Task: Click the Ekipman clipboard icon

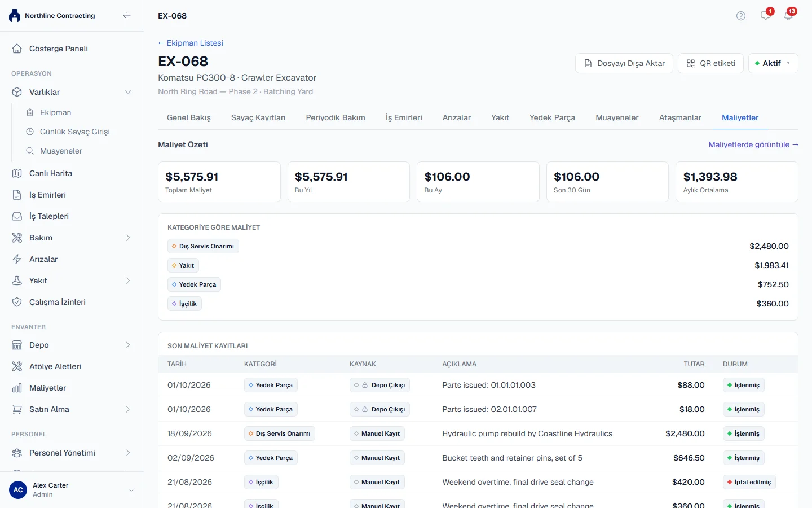Action: click(x=30, y=112)
